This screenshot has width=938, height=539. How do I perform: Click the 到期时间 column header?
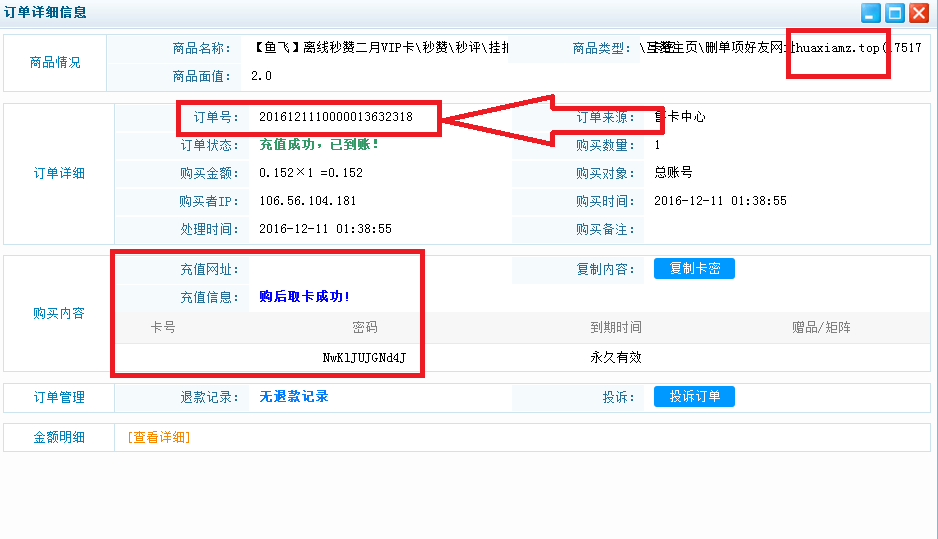click(x=616, y=328)
